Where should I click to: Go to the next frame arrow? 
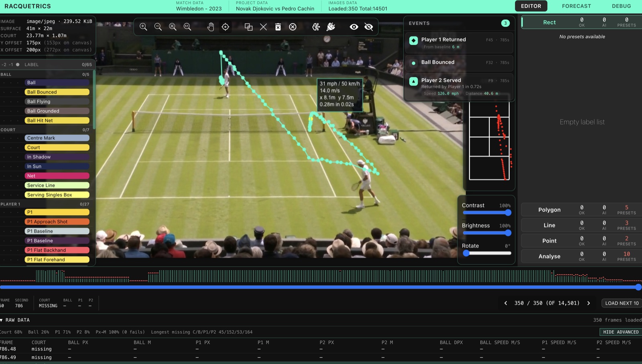(x=589, y=303)
